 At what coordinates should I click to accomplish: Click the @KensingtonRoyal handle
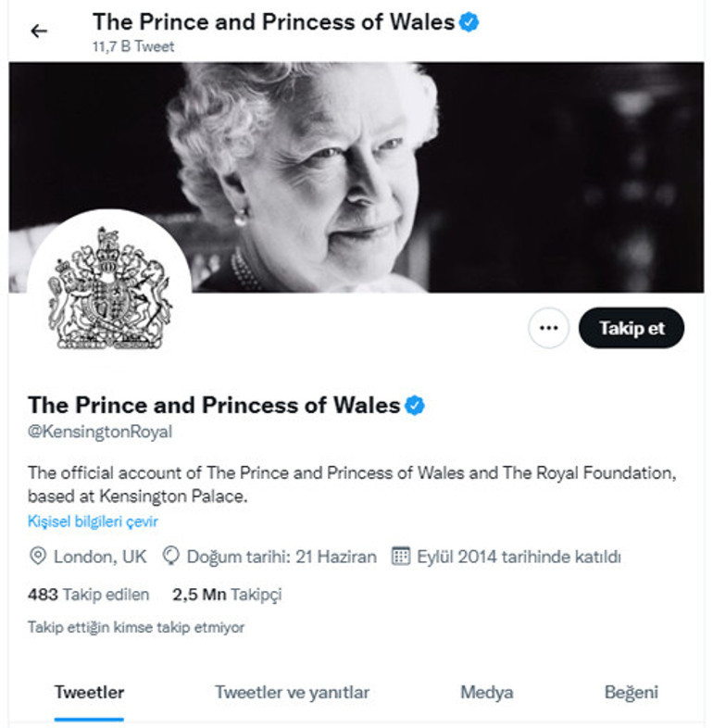100,432
